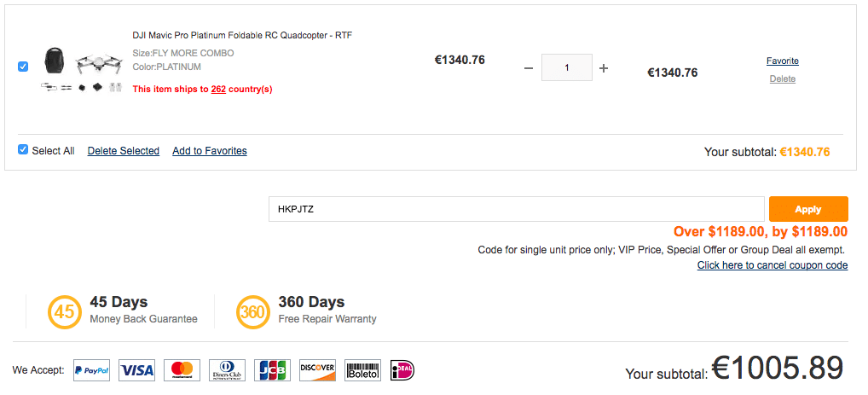This screenshot has width=868, height=395.
Task: Click the JCB payment icon
Action: pyautogui.click(x=272, y=370)
